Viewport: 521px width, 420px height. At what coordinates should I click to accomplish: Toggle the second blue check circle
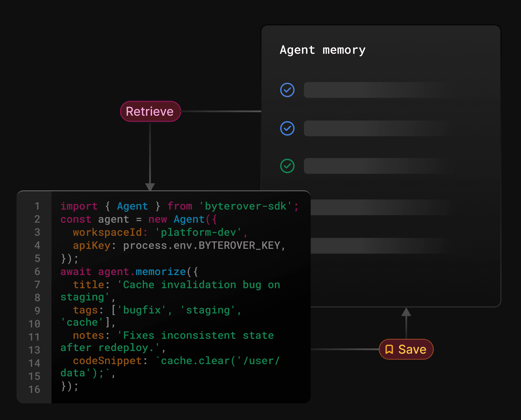[x=287, y=128]
